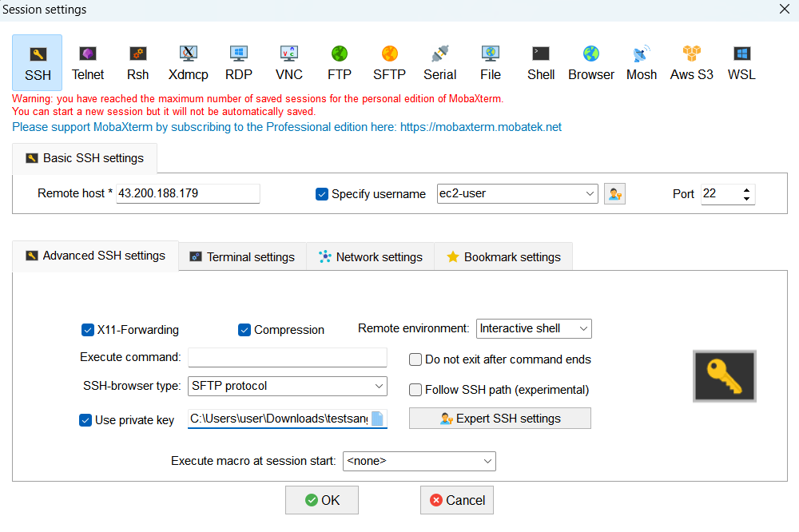This screenshot has width=799, height=532.
Task: Select the Serial session type
Action: 439,62
